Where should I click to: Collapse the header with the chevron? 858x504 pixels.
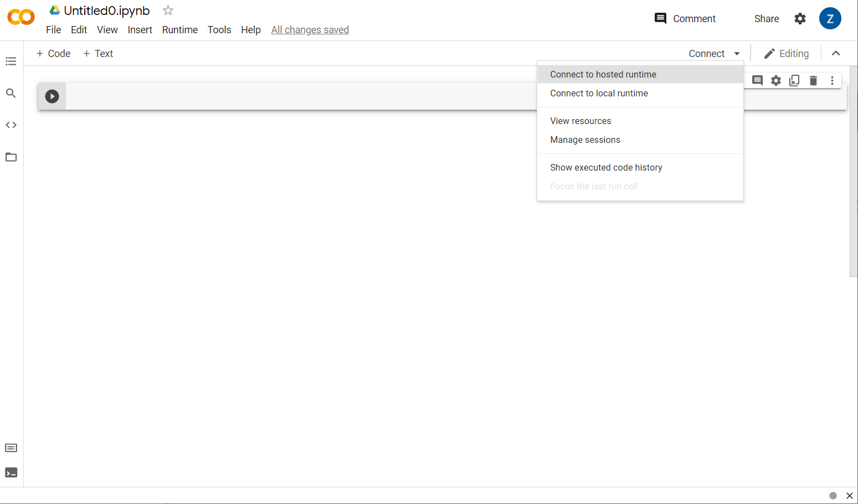tap(836, 53)
